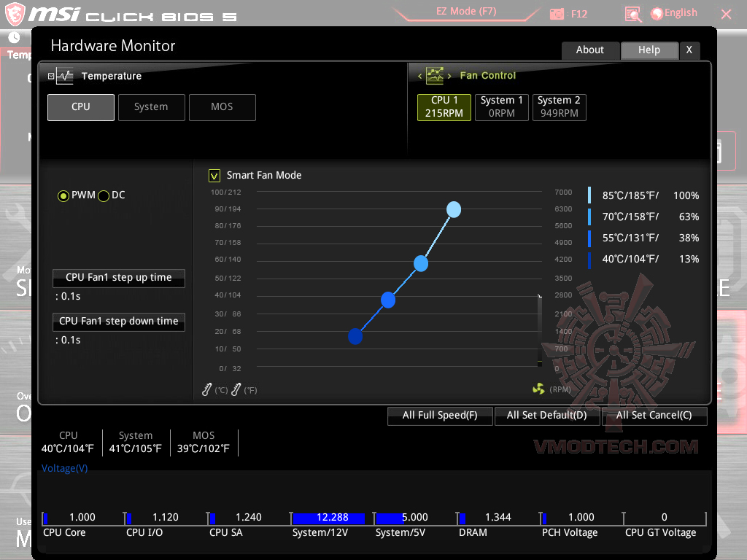Select the MOS temperature tab
The width and height of the screenshot is (747, 560).
click(222, 107)
